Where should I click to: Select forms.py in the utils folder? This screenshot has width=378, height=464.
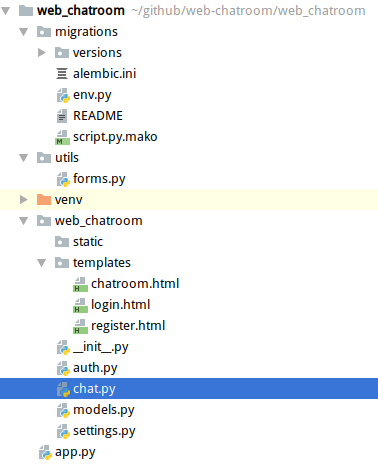99,179
